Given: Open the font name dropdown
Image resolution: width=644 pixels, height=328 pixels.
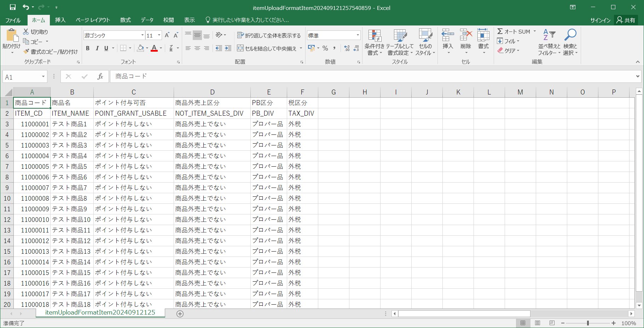Looking at the screenshot, I should 143,35.
